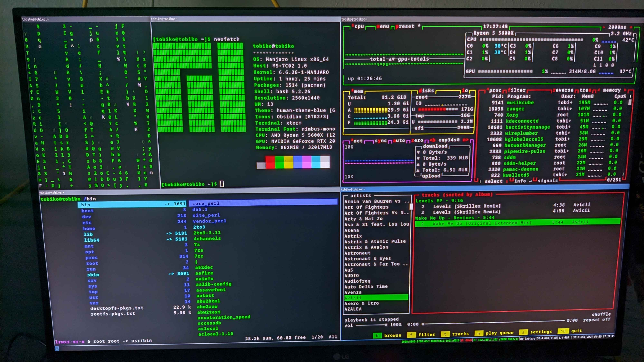644x362 pixels.
Task: Click the 'browse' label in musikcube
Action: point(393,335)
